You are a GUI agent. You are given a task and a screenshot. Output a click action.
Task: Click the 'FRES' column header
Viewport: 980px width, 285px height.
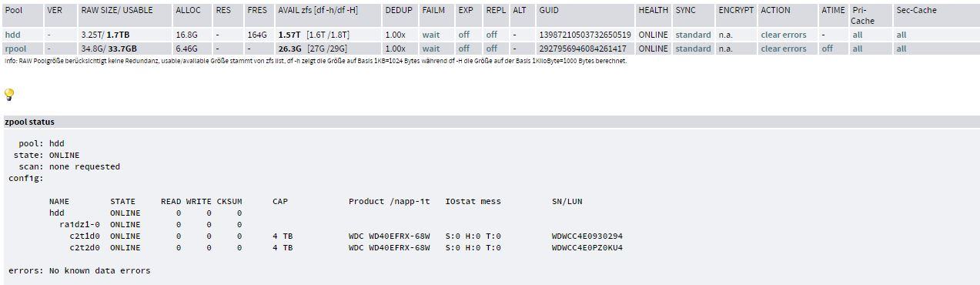pyautogui.click(x=257, y=11)
